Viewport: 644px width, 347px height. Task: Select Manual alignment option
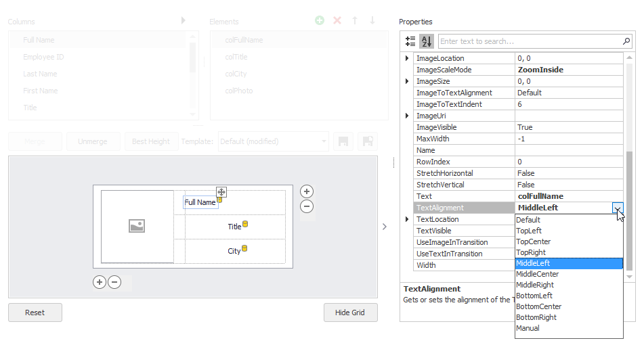coord(569,328)
